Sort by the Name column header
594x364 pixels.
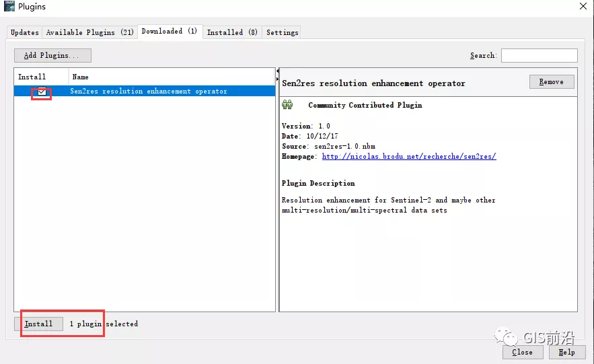[172, 77]
